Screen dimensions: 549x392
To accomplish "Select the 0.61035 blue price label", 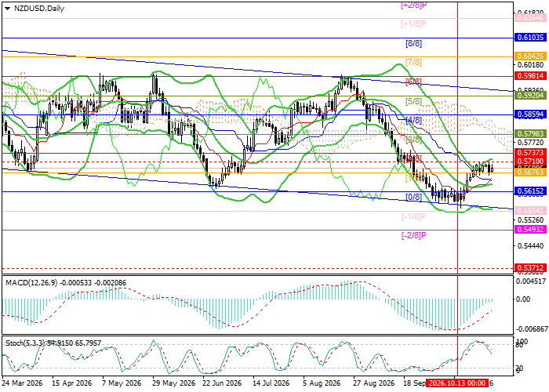I will pyautogui.click(x=530, y=38).
